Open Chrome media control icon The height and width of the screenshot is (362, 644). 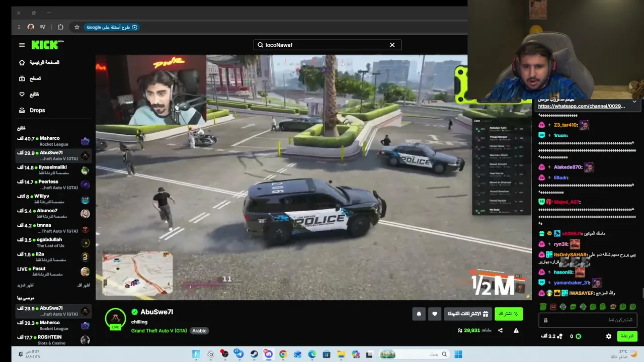pyautogui.click(x=43, y=27)
